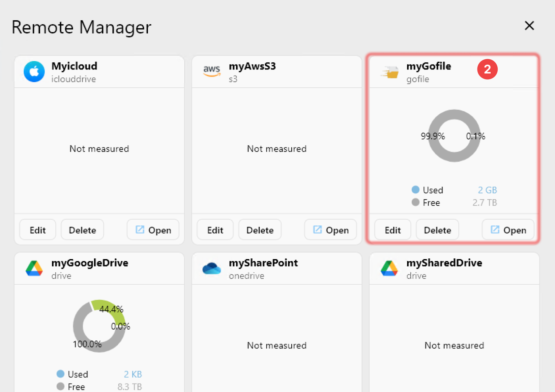Screen dimensions: 555x392
Task: Edit the Myicloud remote
Action: pos(37,230)
